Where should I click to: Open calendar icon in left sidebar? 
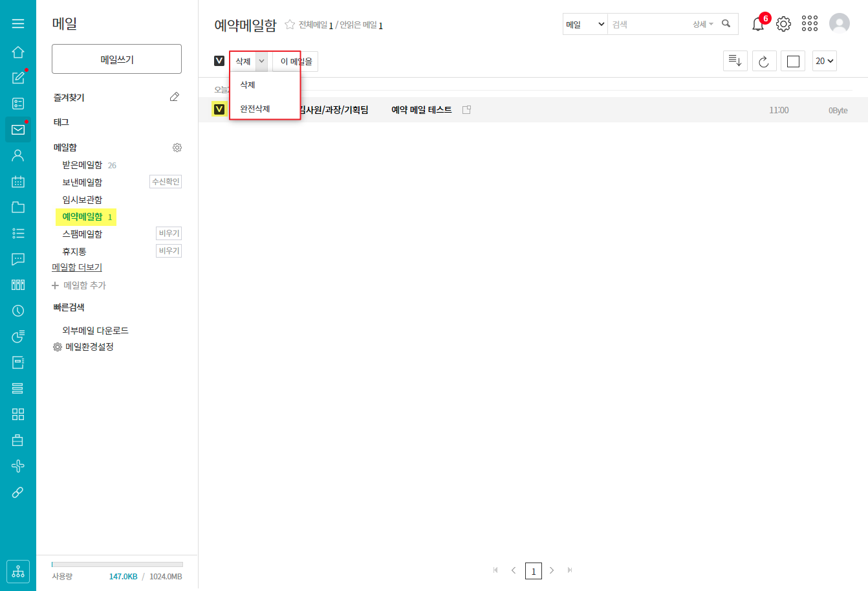click(18, 181)
